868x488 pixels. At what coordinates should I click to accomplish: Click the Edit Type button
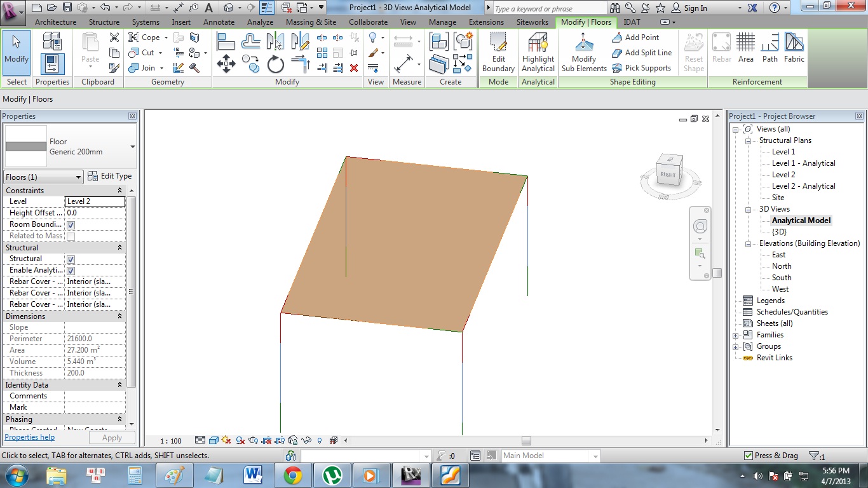pyautogui.click(x=109, y=176)
